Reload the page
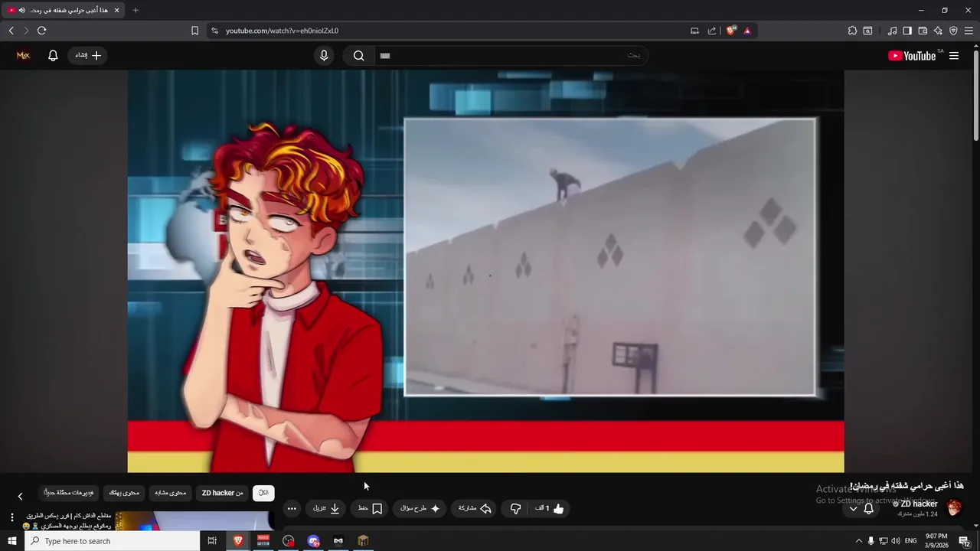The image size is (980, 551). 41,31
